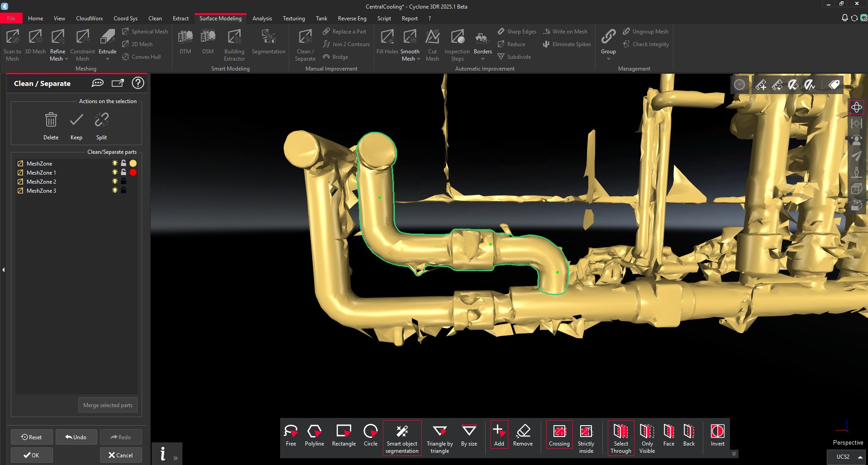Toggle the lock on MeshZone 1
This screenshot has height=465, width=868.
point(124,172)
